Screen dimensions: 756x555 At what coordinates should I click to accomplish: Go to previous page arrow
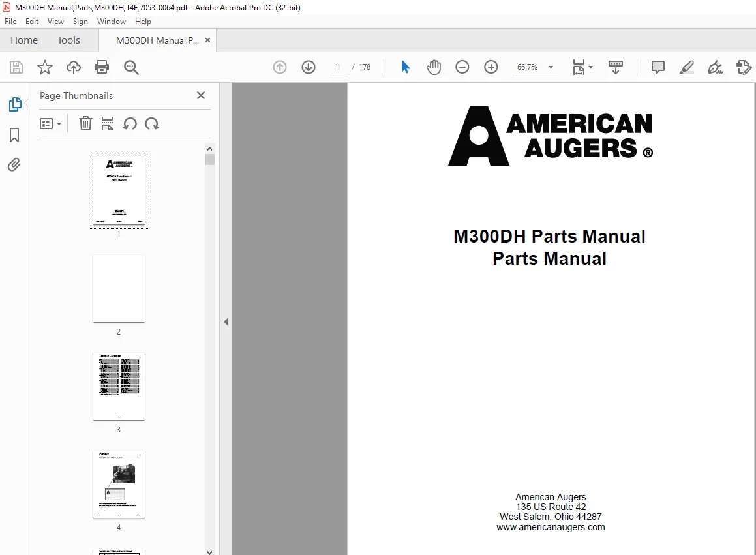280,67
